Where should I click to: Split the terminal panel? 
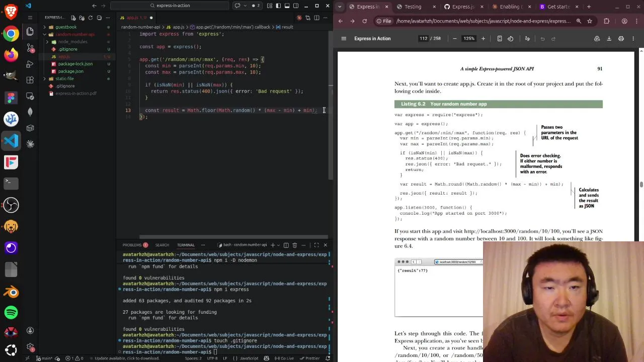286,245
